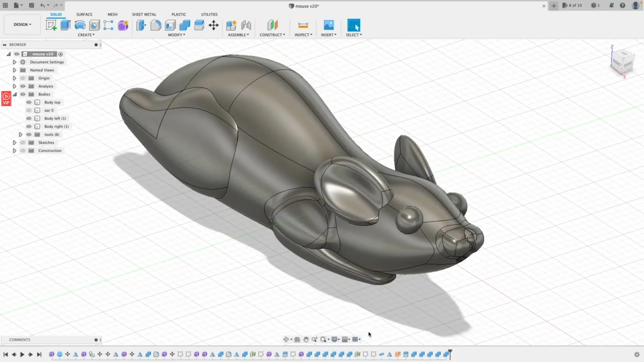Toggle visibility of ear 0 body
This screenshot has width=644, height=362.
point(29,110)
